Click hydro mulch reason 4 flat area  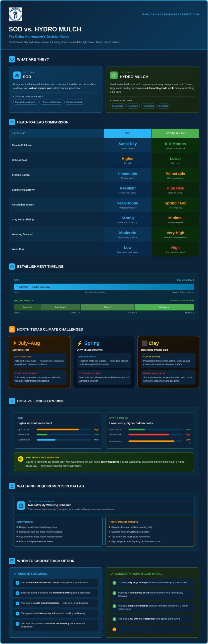pyautogui.click(x=152, y=619)
